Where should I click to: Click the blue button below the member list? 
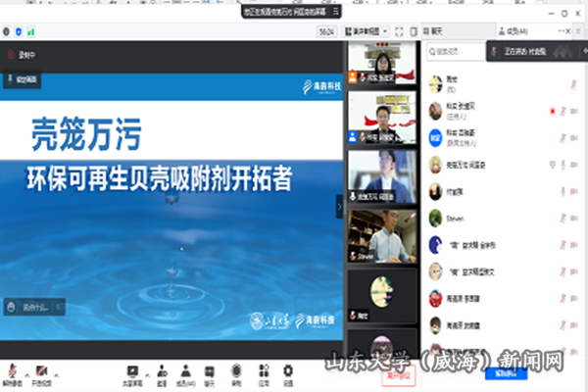click(506, 373)
